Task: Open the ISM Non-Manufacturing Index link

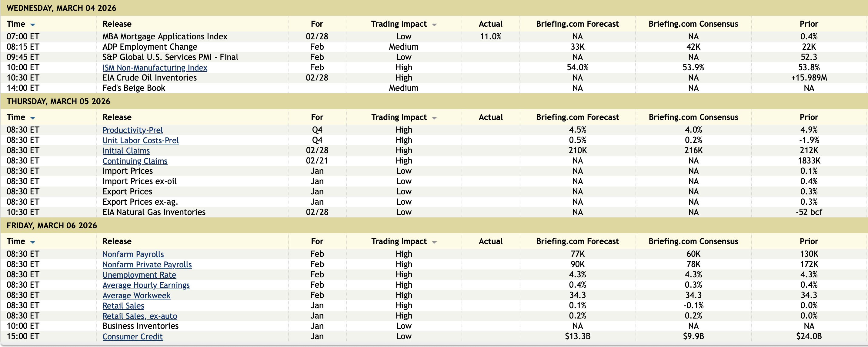Action: coord(155,68)
